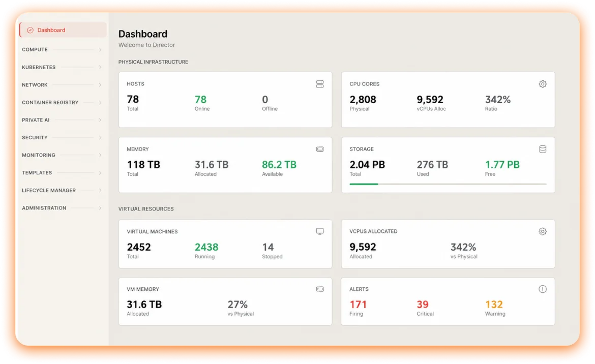Viewport: 595px width, 364px height.
Task: Expand the Compute chevron in sidebar
Action: [100, 50]
